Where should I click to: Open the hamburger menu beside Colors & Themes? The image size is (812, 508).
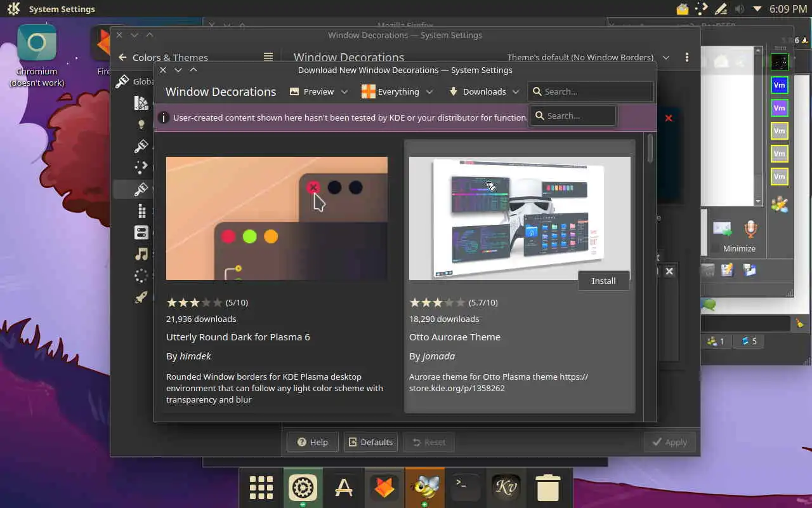pyautogui.click(x=268, y=57)
